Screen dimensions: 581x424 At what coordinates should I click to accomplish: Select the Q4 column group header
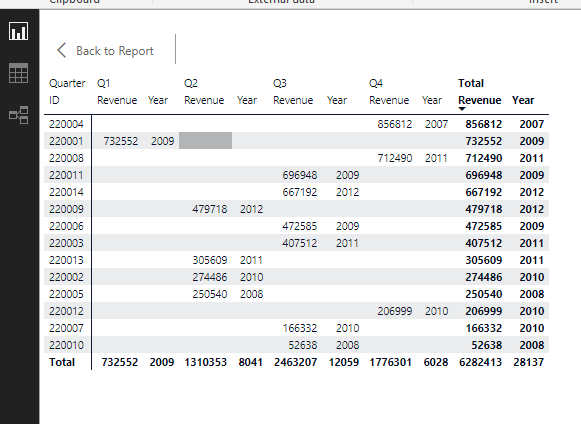tap(376, 83)
